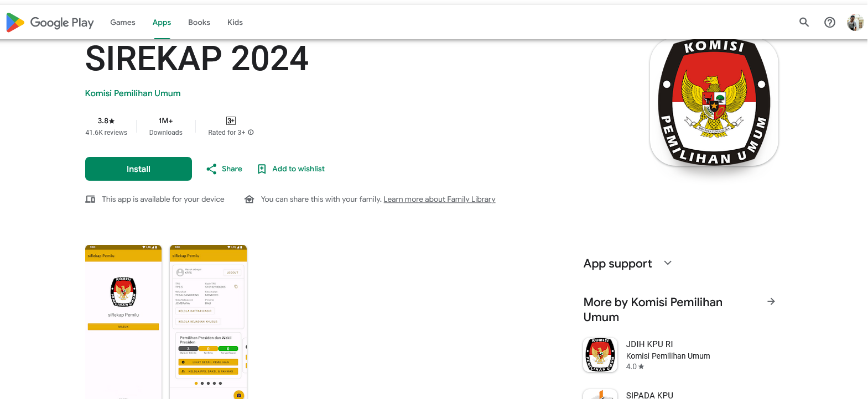Click the JDIH KPU RI app icon
868x399 pixels.
click(600, 355)
